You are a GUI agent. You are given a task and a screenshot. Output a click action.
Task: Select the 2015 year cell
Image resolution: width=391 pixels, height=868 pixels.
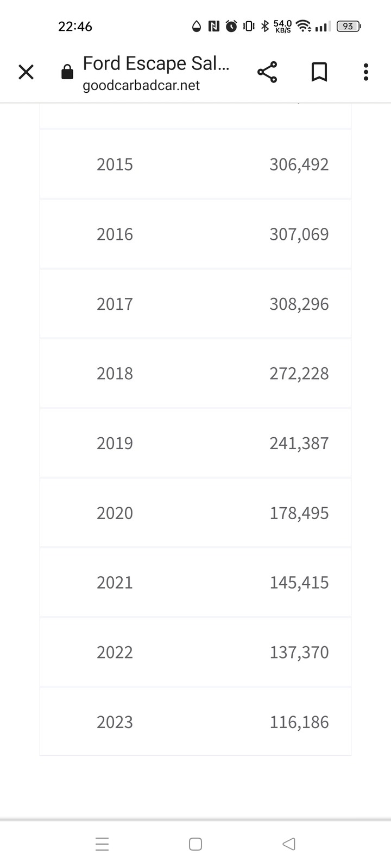(115, 164)
